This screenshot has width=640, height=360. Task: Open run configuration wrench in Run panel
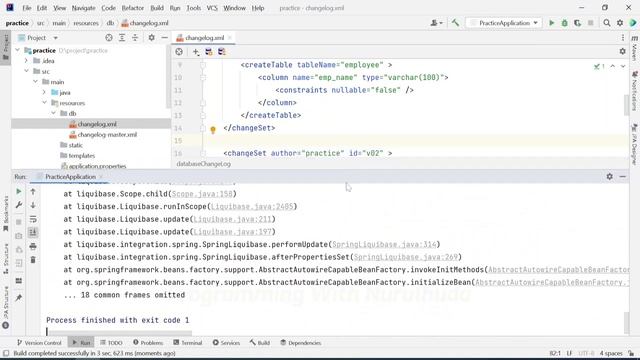19,205
